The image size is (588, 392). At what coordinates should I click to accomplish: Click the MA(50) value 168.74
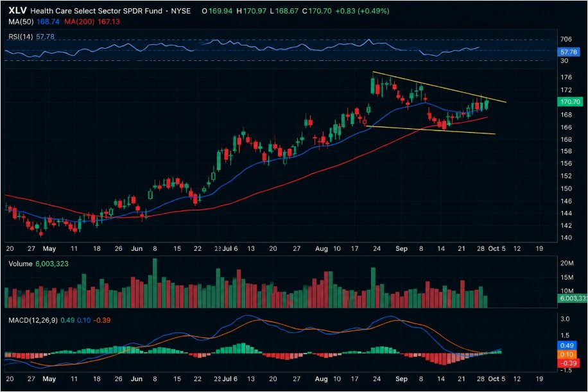(x=48, y=22)
